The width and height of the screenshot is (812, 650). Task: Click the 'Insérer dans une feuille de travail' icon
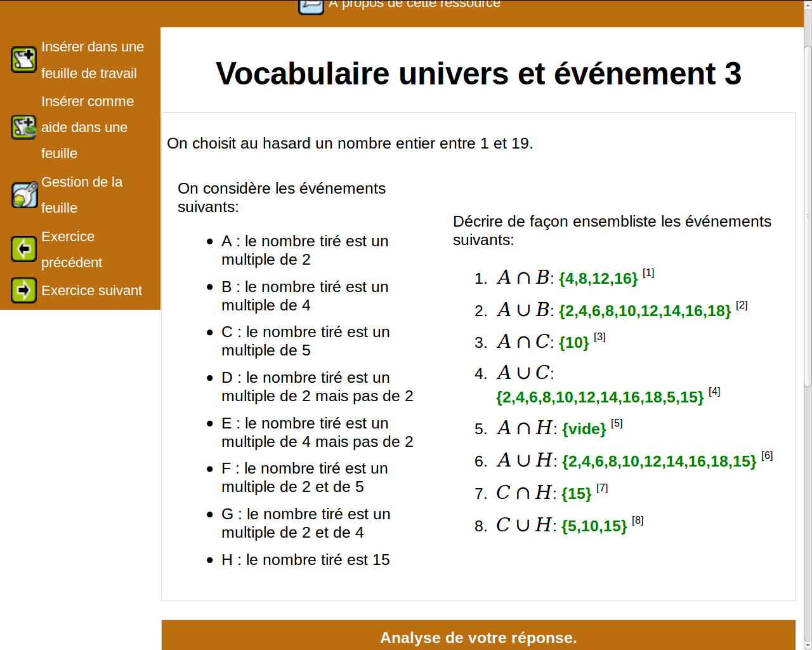point(24,60)
